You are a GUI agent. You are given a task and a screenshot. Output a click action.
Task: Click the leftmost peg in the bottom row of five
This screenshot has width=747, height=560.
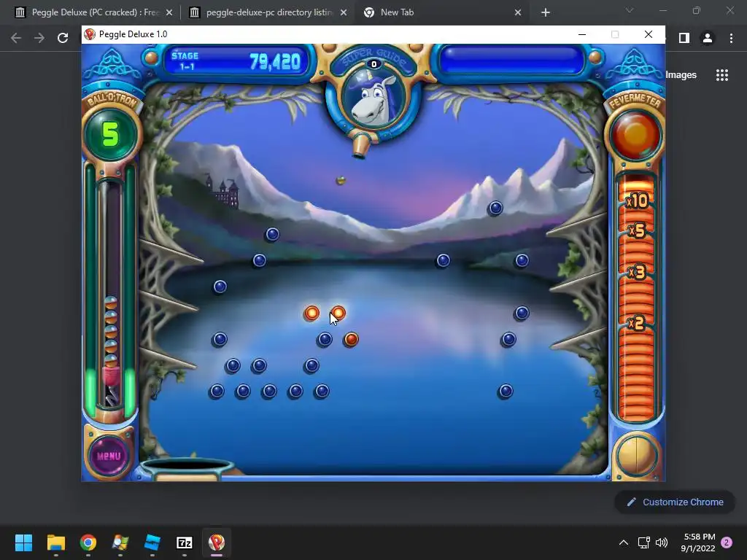point(217,391)
